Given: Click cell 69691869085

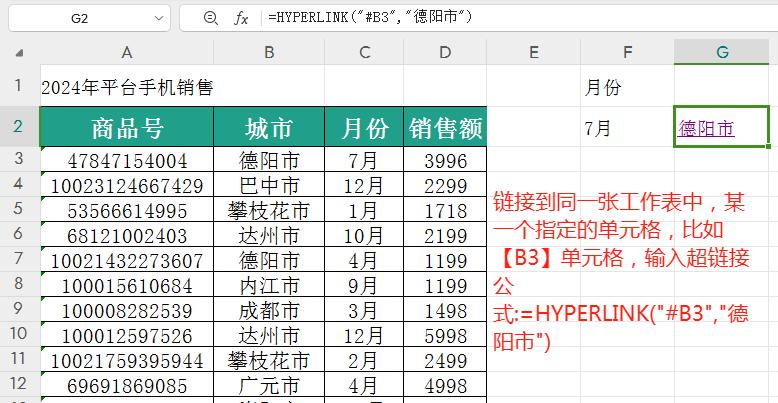Looking at the screenshot, I should 127,386.
